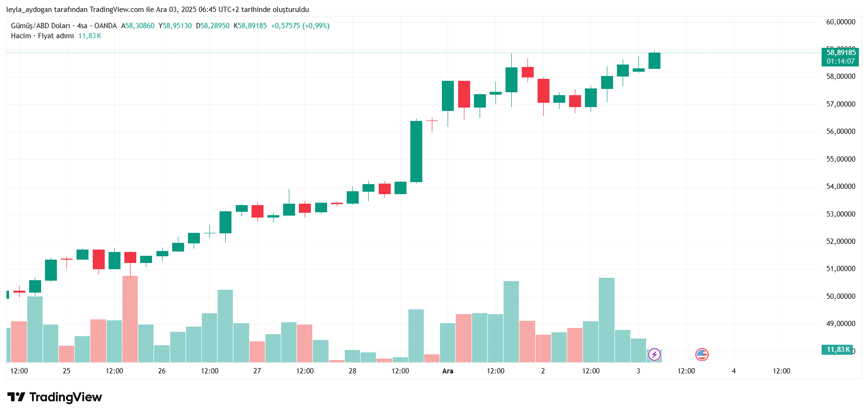Click the green 11,83 K volume tag on axis
The height and width of the screenshot is (415, 868).
837,349
